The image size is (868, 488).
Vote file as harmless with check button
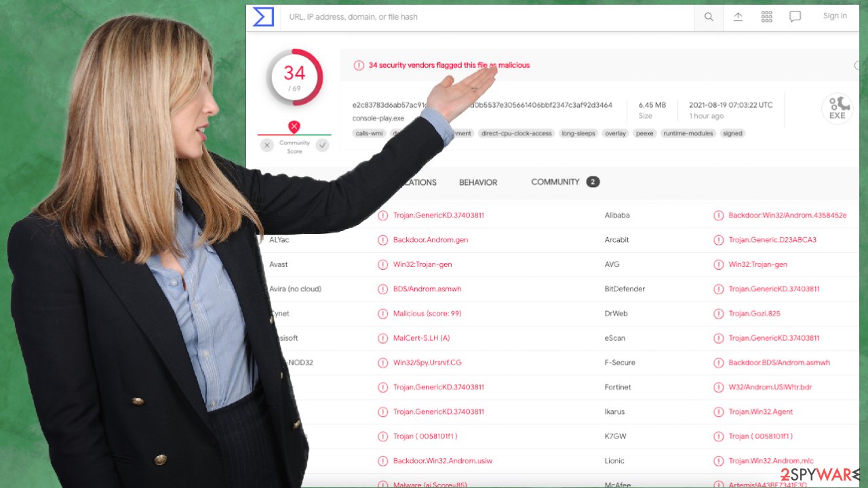tap(322, 145)
